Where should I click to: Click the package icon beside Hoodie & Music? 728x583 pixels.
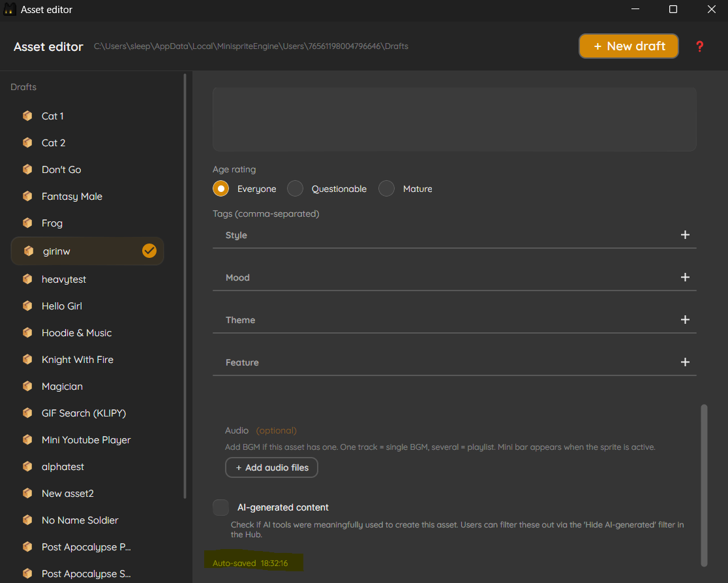pos(28,332)
